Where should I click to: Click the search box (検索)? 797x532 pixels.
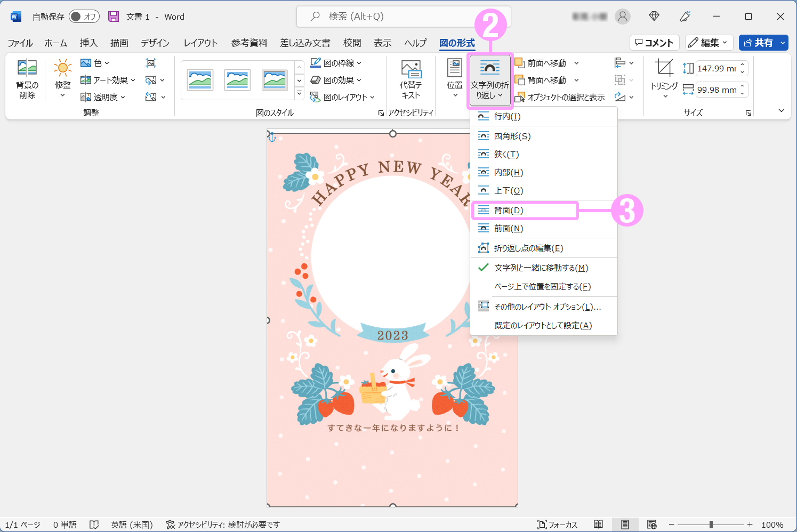click(x=403, y=17)
